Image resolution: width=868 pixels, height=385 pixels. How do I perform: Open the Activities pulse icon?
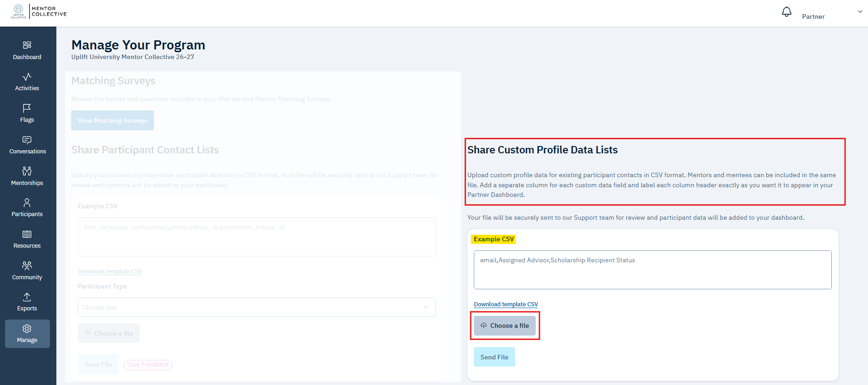[x=27, y=76]
